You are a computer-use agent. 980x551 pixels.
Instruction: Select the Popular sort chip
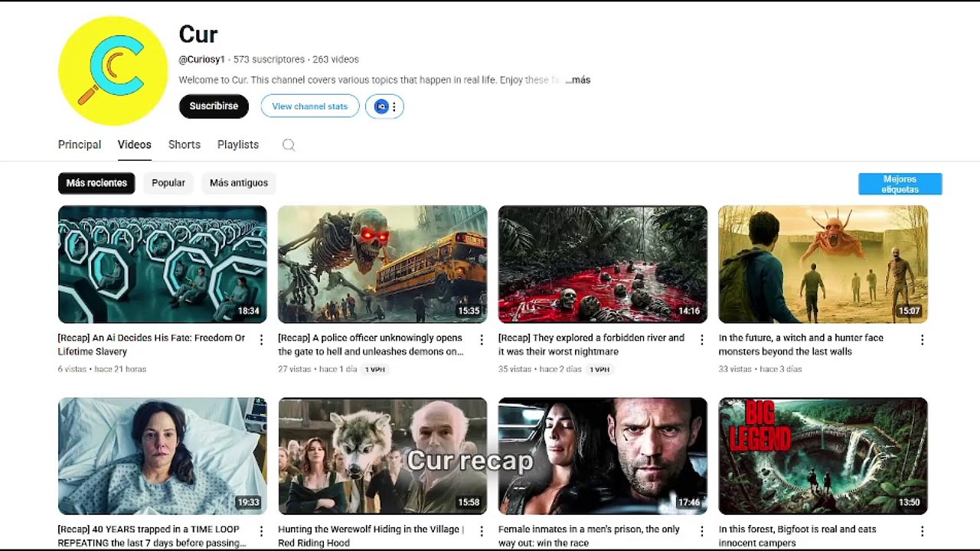pyautogui.click(x=168, y=183)
